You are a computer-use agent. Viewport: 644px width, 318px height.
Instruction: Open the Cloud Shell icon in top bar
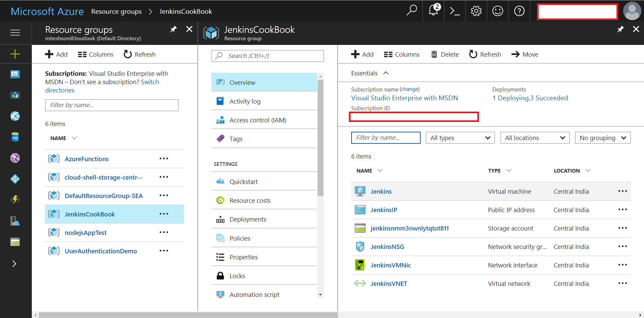(x=455, y=11)
